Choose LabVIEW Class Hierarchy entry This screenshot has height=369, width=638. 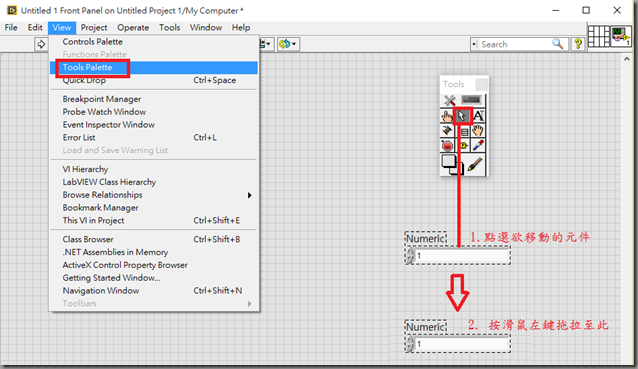click(x=154, y=182)
